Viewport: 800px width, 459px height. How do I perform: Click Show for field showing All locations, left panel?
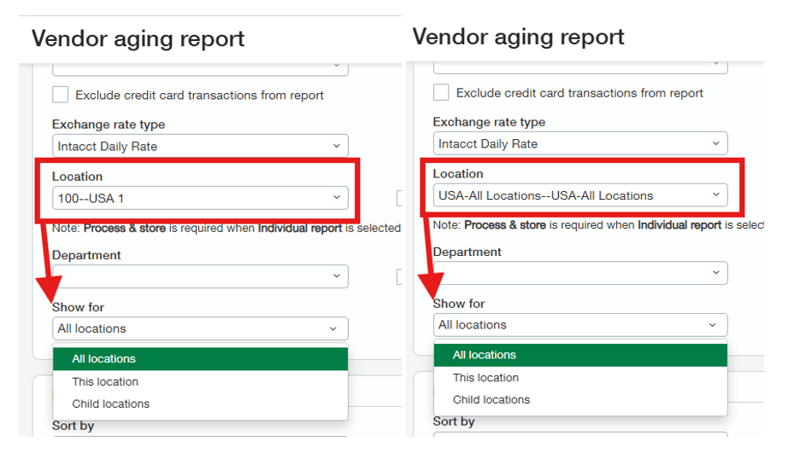pos(190,328)
